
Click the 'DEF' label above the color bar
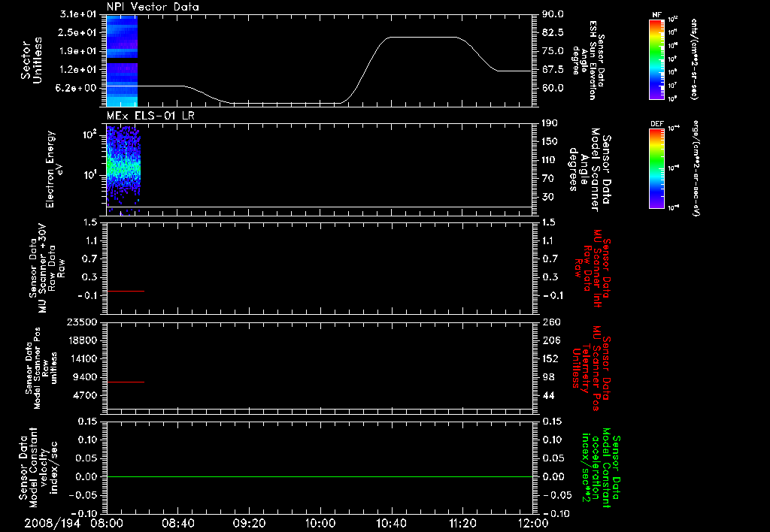point(656,124)
